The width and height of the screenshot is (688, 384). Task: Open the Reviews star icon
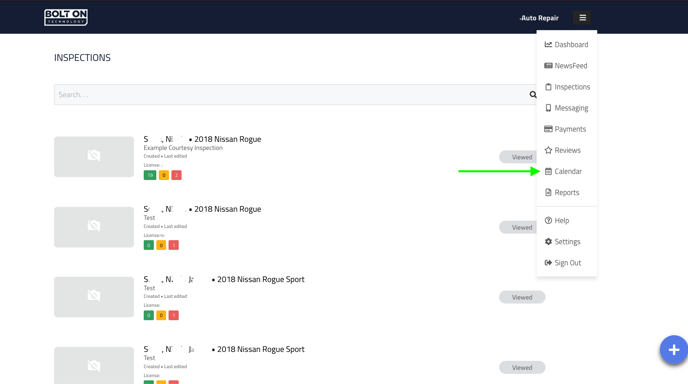(548, 150)
